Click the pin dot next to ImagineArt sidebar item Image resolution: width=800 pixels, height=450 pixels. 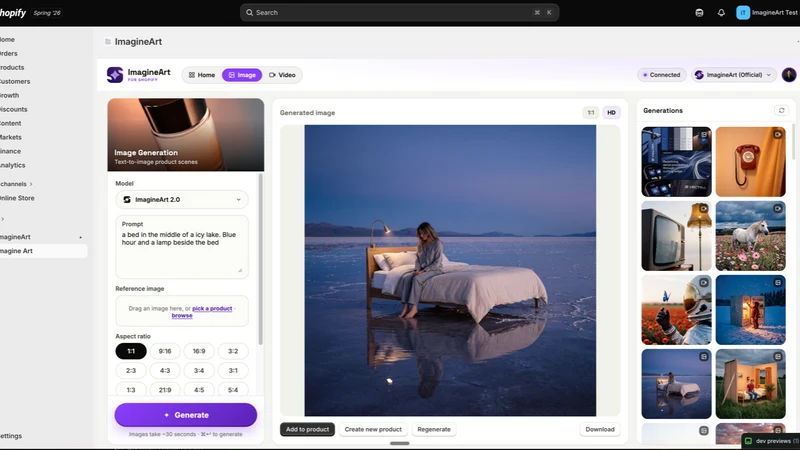[80, 237]
